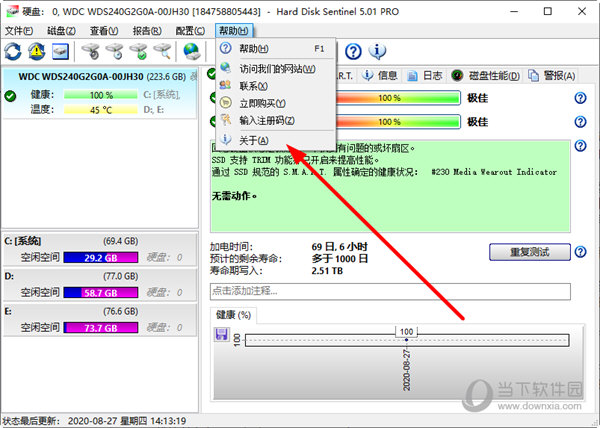600x428 pixels.
Task: Open the 磁盘(Z) menu
Action: pyautogui.click(x=61, y=31)
